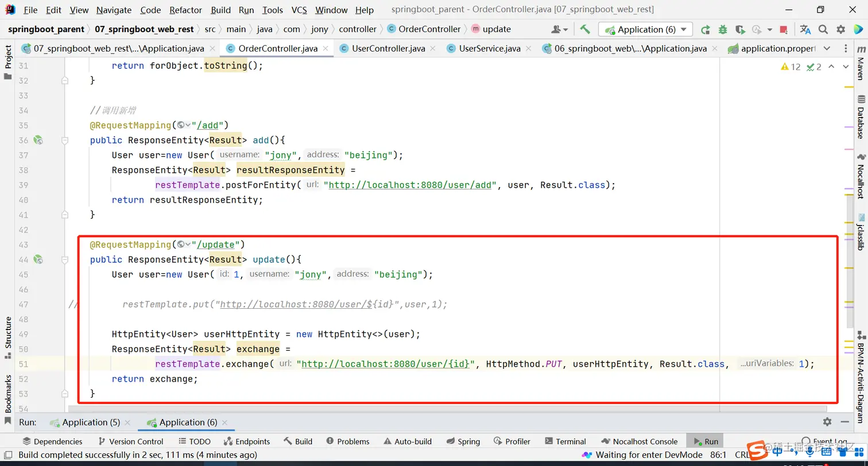Open the File menu

[30, 10]
